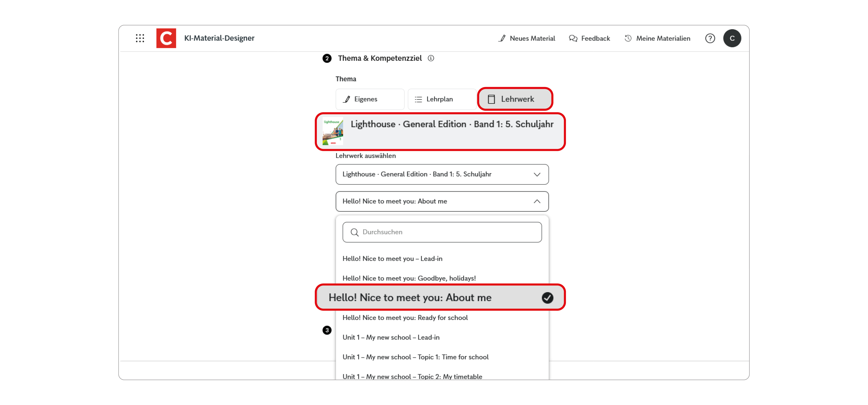Click the red Cornelsen logo
Screen dimensions: 868x405
[x=166, y=38]
